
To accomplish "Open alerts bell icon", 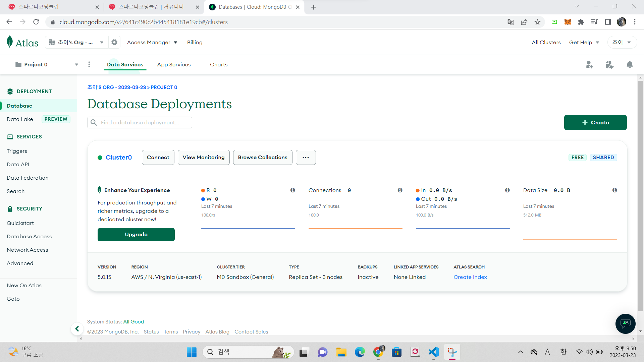I will coord(630,64).
